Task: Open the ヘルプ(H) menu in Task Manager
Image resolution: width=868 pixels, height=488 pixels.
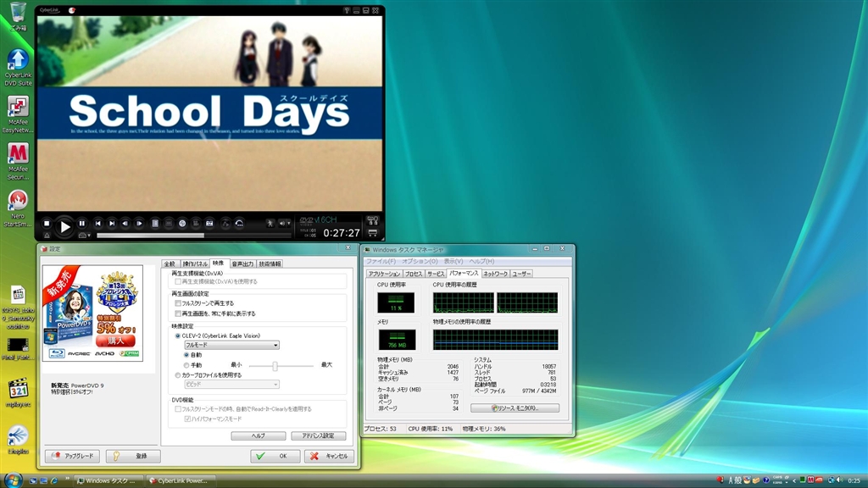Action: (481, 261)
